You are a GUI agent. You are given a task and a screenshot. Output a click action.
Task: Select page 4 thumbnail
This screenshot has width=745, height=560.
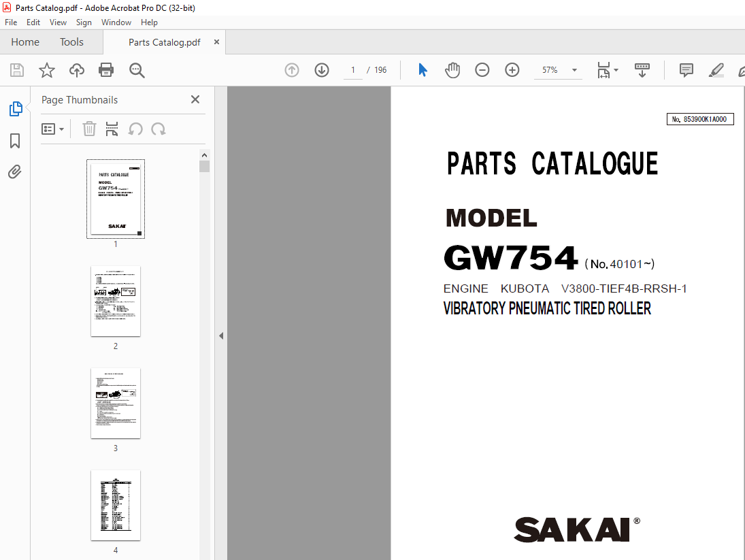pos(116,506)
